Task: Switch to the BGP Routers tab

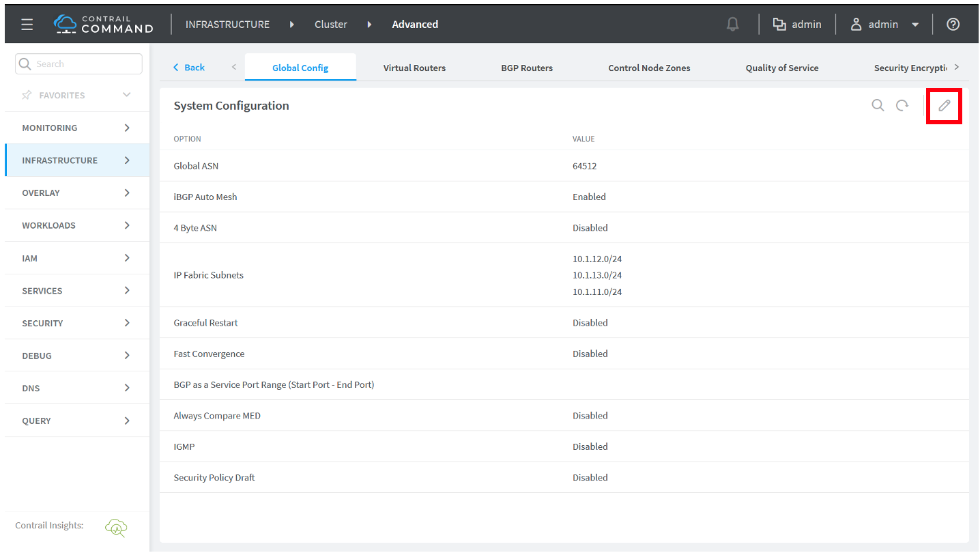Action: [x=526, y=68]
